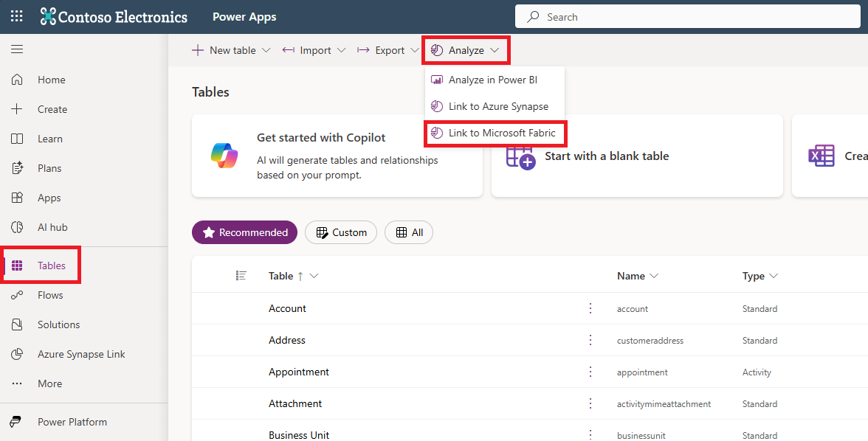Click Get started with Copilot card

click(337, 156)
